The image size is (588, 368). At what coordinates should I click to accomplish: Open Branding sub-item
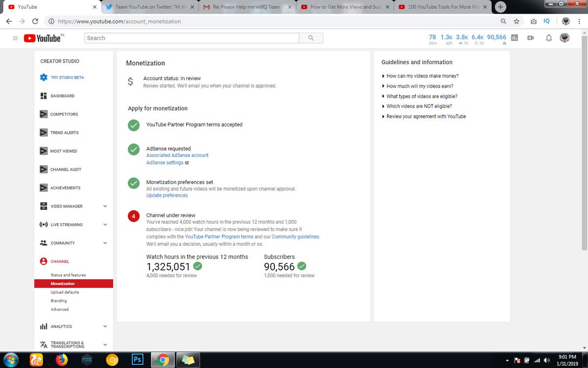58,301
